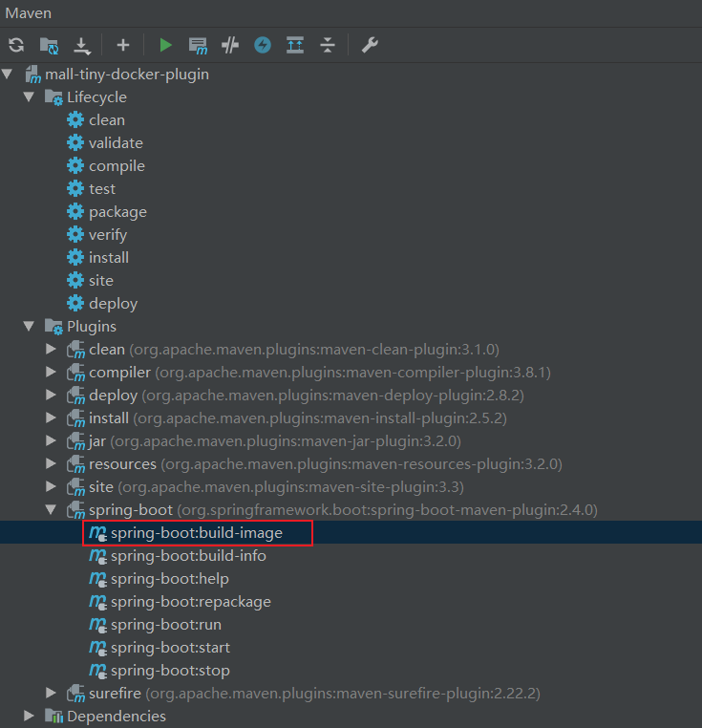This screenshot has height=728, width=702.
Task: Select the surefire plugin label
Action: click(115, 694)
